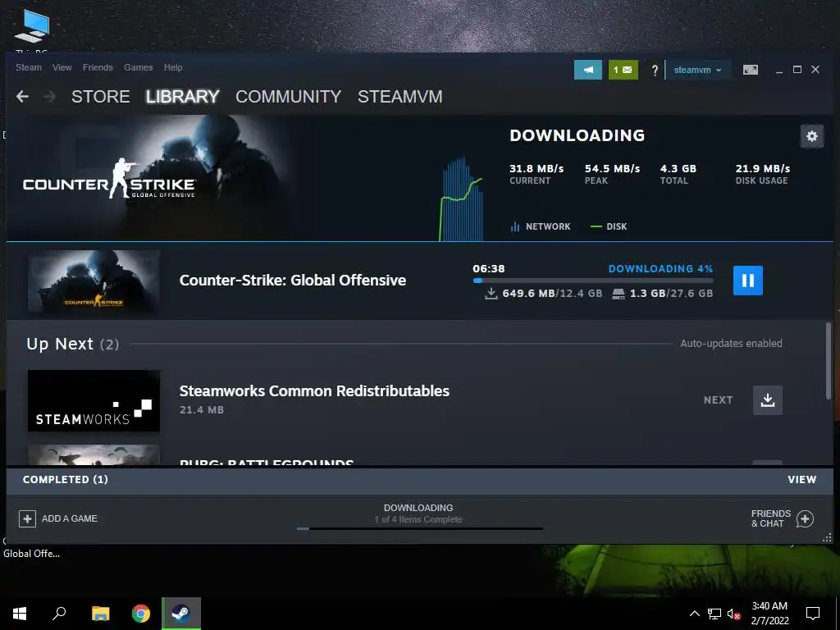Screen dimensions: 840x630
Task: Click the muted volume tray icon
Action: [733, 614]
